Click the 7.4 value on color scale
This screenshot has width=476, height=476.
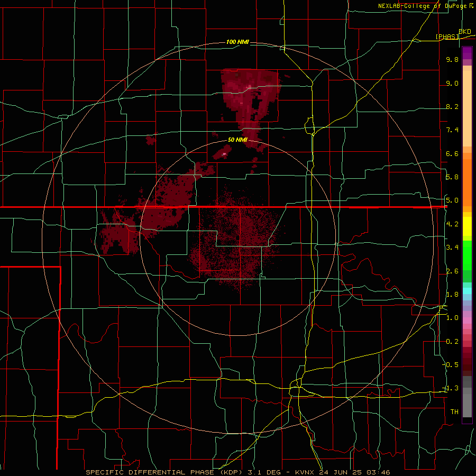(x=452, y=130)
